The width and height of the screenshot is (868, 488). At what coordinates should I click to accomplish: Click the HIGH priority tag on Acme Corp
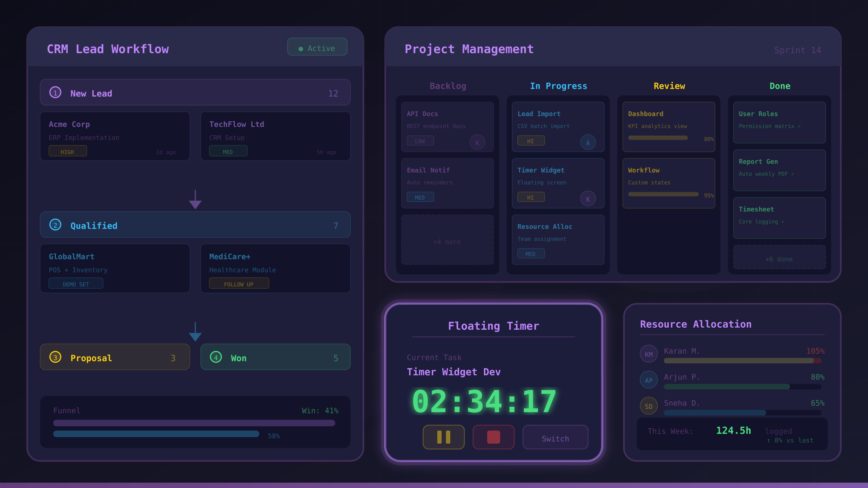tap(68, 151)
